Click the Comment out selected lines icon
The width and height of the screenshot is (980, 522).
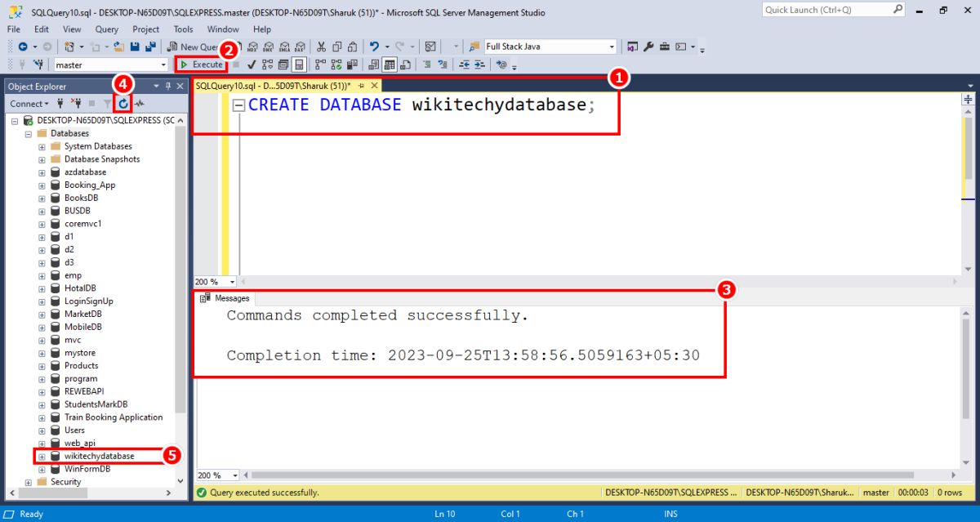(426, 65)
